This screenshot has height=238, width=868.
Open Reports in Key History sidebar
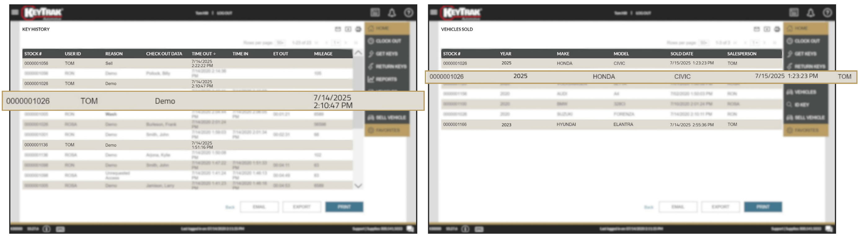[x=387, y=79]
